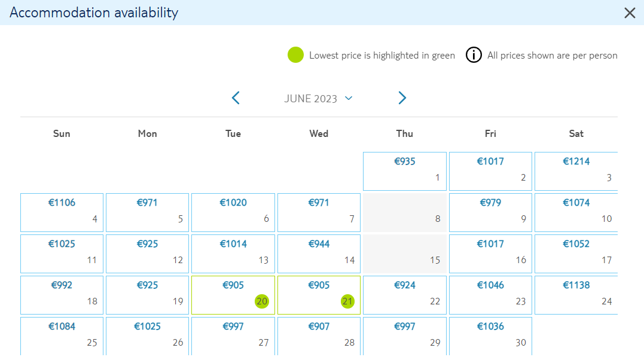
Task: Click the unavailable June 8 cell
Action: click(x=405, y=213)
